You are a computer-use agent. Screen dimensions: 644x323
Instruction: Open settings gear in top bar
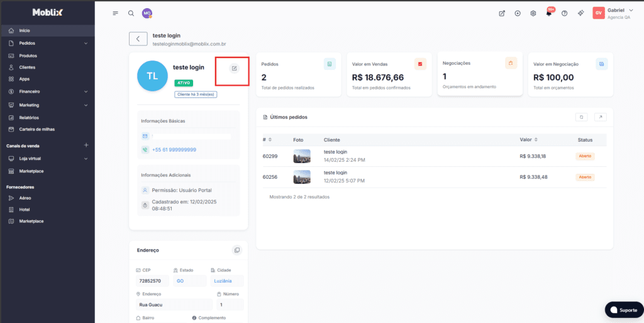coord(533,13)
